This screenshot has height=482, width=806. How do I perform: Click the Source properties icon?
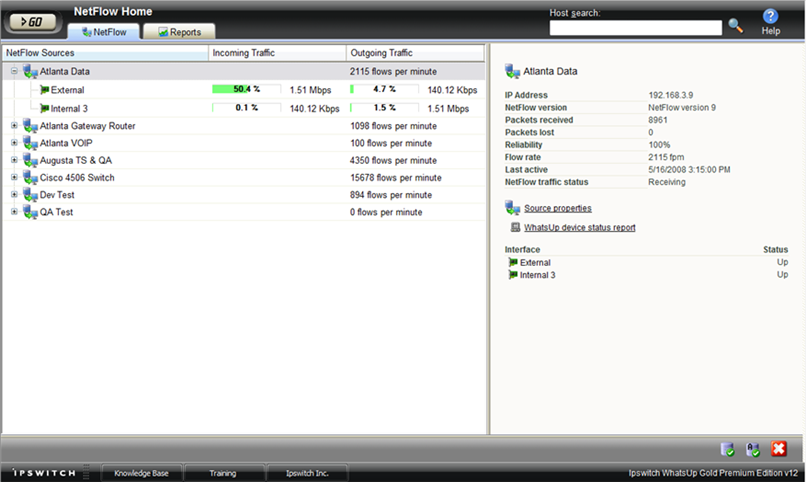point(513,208)
